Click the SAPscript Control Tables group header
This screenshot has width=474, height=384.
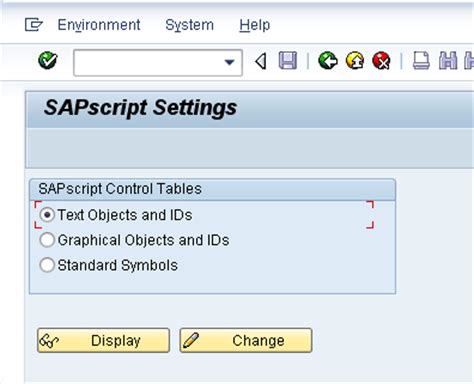click(212, 189)
